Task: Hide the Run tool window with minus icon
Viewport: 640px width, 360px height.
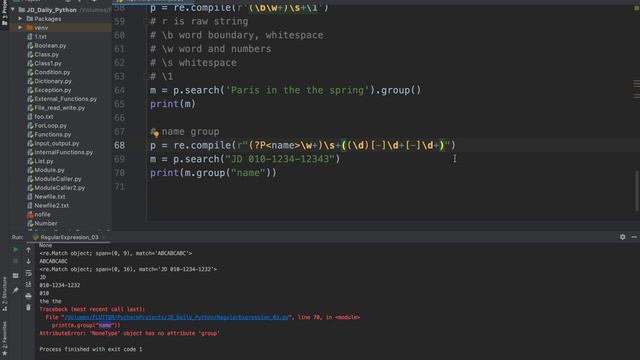Action: (634, 237)
